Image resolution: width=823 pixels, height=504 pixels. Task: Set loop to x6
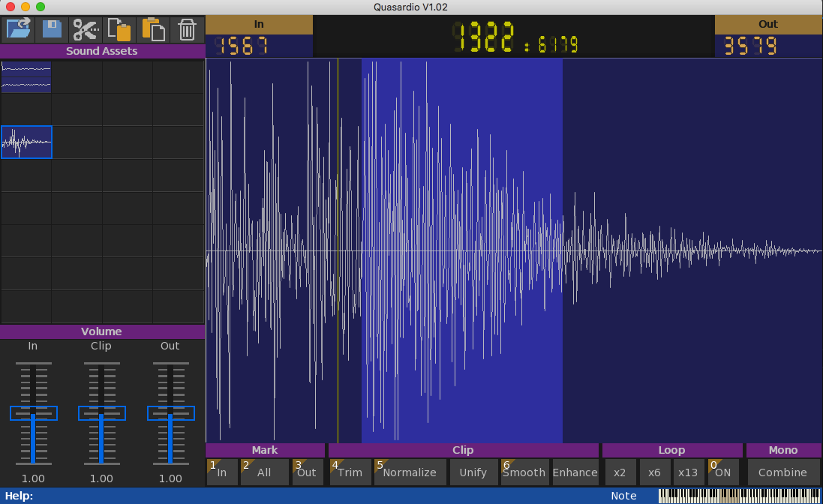(x=654, y=472)
